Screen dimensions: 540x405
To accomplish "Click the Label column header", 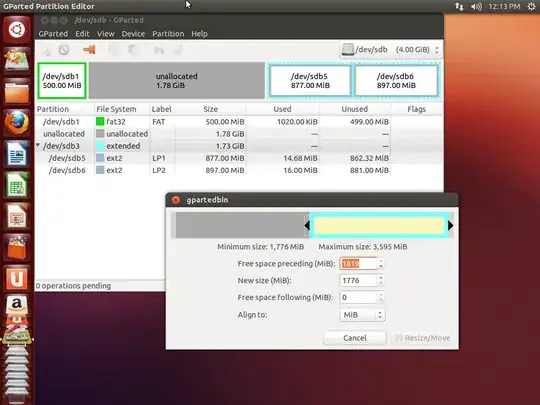I will pos(162,109).
